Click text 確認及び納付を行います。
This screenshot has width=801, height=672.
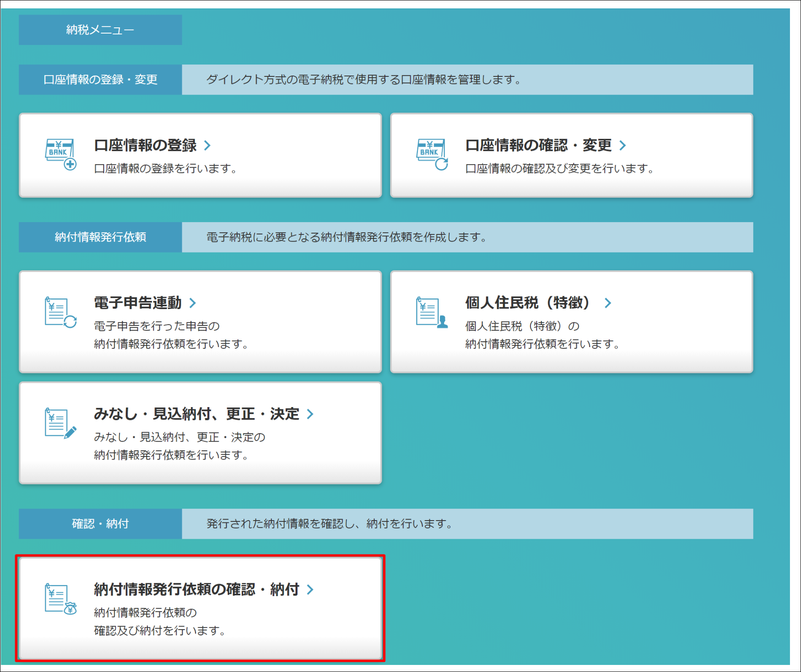[x=160, y=630]
